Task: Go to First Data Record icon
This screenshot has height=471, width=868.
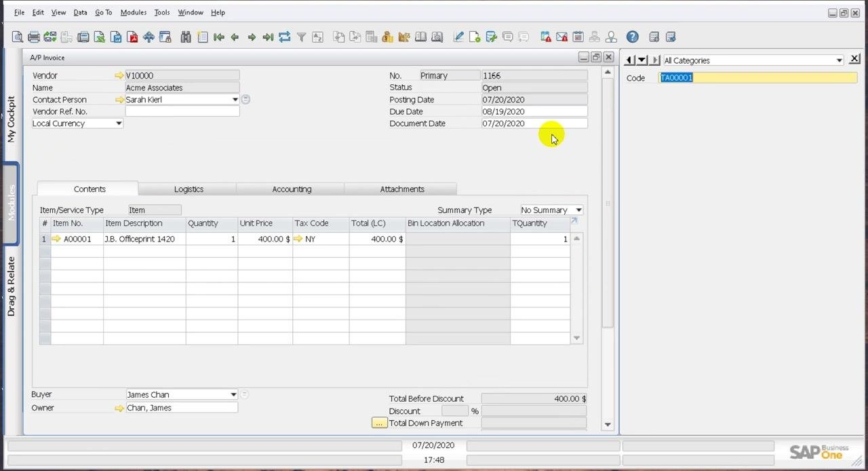Action: [218, 37]
